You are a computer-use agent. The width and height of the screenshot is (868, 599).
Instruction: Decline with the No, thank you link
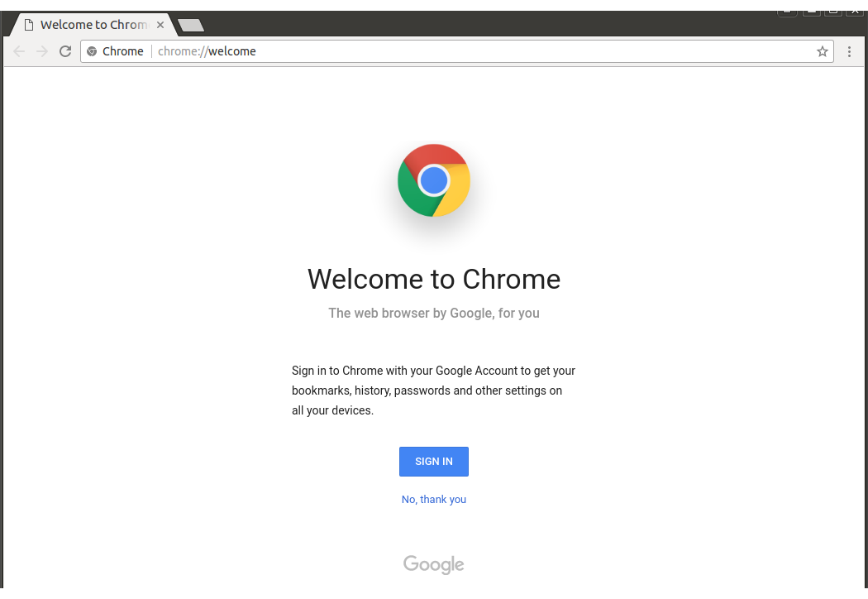(434, 500)
